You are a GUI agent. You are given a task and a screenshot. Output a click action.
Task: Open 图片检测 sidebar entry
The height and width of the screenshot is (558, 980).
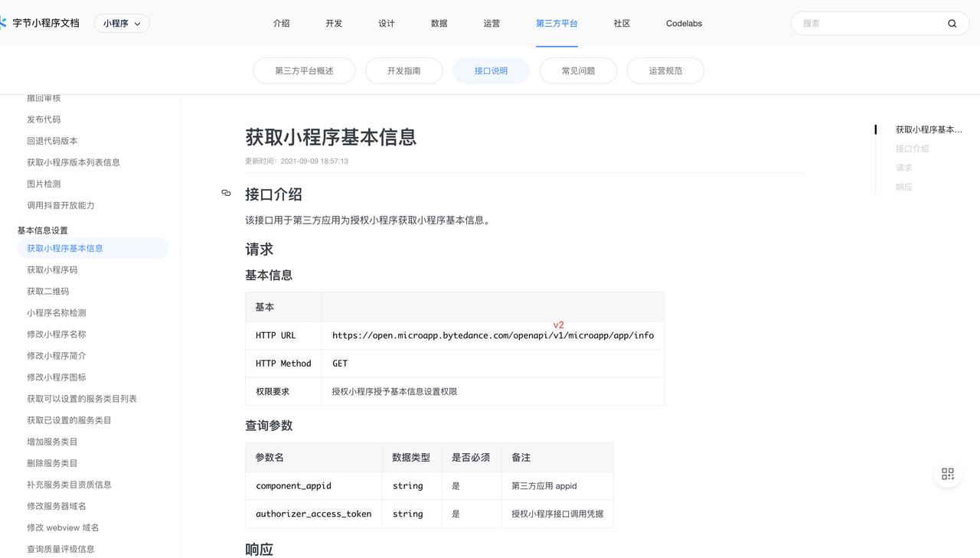[x=44, y=184]
